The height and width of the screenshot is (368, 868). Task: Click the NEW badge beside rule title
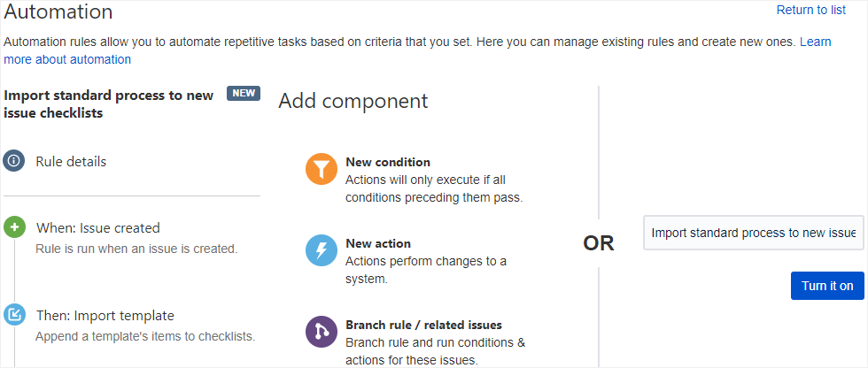pyautogui.click(x=243, y=94)
